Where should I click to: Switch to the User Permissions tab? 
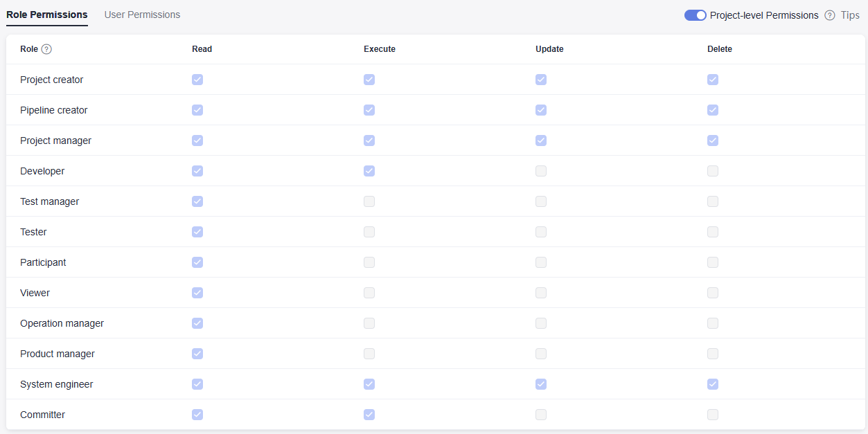[142, 15]
